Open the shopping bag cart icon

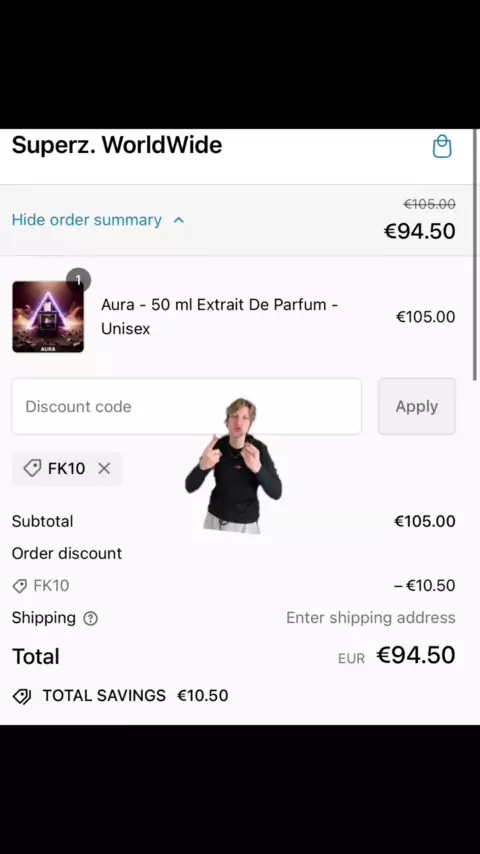(x=442, y=147)
